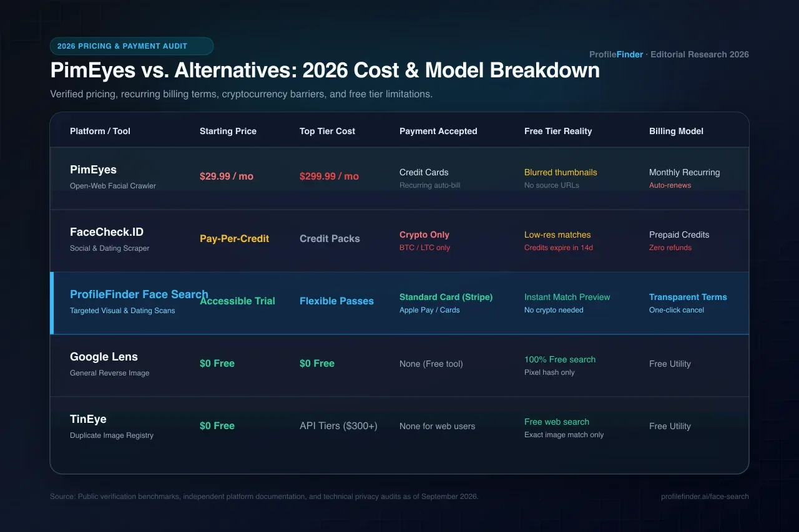Open the profilefinder.ai/face-search footer link

coord(705,496)
